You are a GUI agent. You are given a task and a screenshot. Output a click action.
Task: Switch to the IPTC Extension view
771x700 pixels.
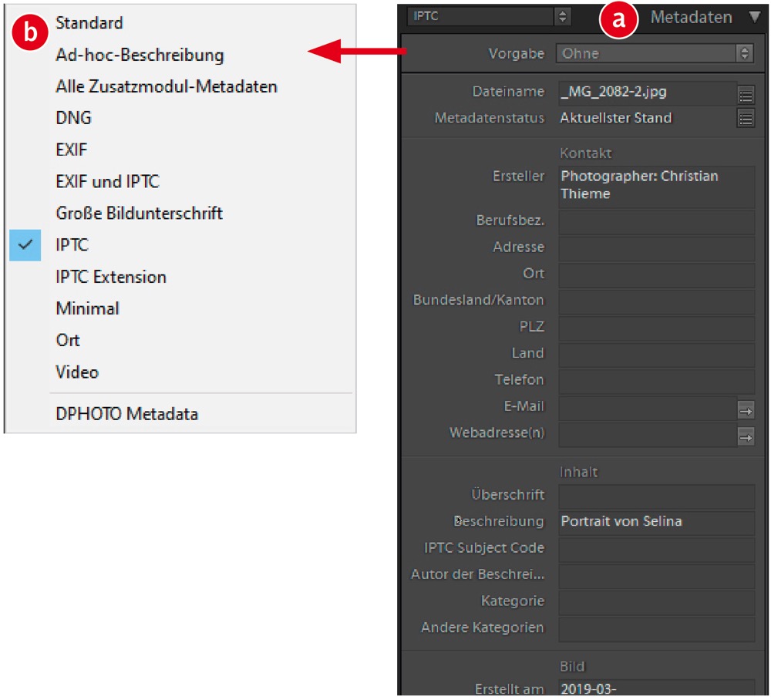pos(111,277)
